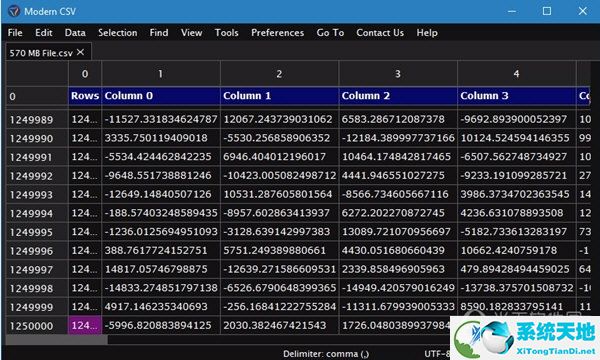Screen dimensions: 600x360
Task: Maximize the Modern CSV window
Action: (x=547, y=11)
